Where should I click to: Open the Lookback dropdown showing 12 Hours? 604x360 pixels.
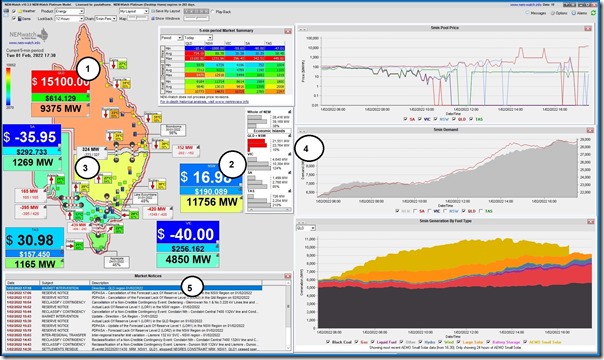69,18
